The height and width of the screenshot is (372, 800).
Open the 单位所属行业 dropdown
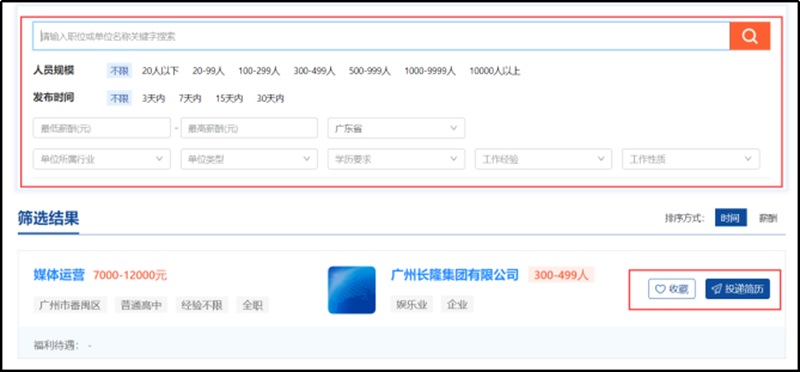pyautogui.click(x=102, y=159)
